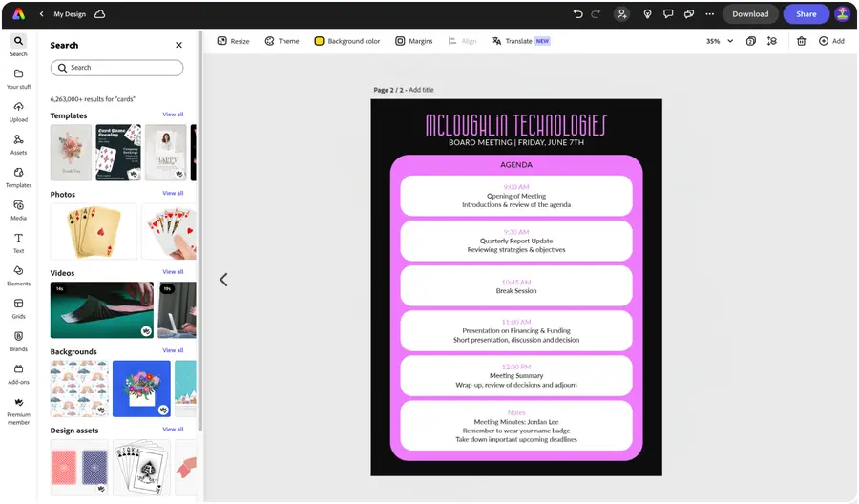This screenshot has width=859, height=504.
Task: Click the Undo arrow icon
Action: point(577,14)
